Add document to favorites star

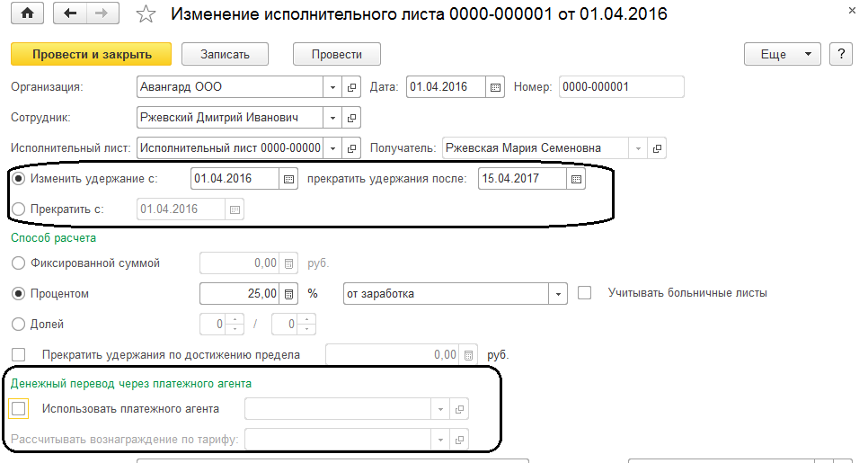coord(146,13)
